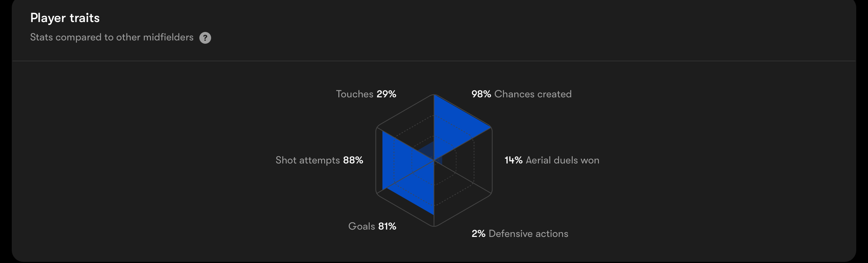Click the Player traits heading
Image resolution: width=868 pixels, height=263 pixels.
tap(65, 18)
